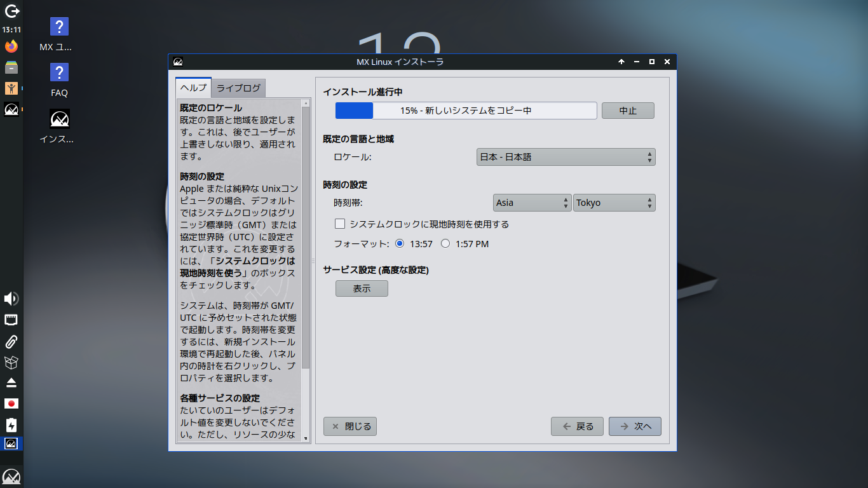The width and height of the screenshot is (868, 488).
Task: Click the 閉じる button
Action: pos(350,426)
